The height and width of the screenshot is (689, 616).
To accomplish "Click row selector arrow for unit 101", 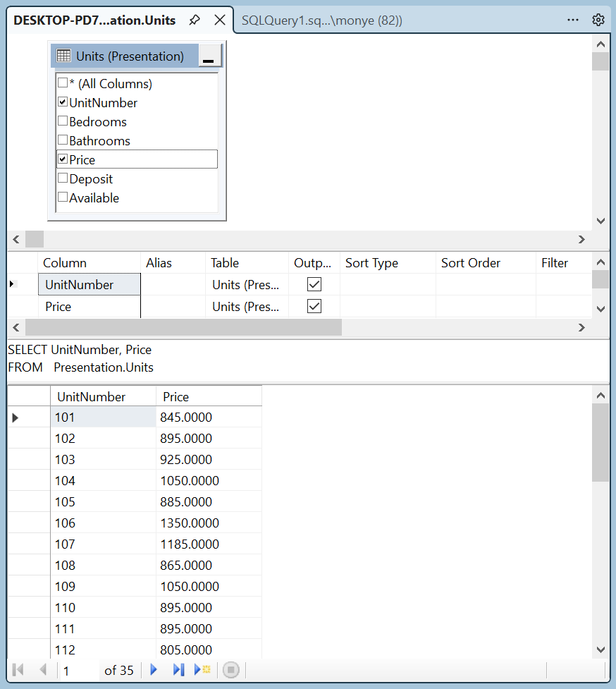I will click(15, 417).
